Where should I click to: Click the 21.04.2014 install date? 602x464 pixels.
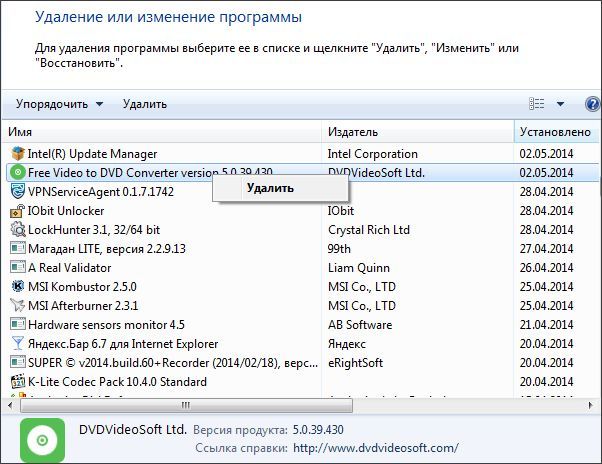tap(546, 325)
